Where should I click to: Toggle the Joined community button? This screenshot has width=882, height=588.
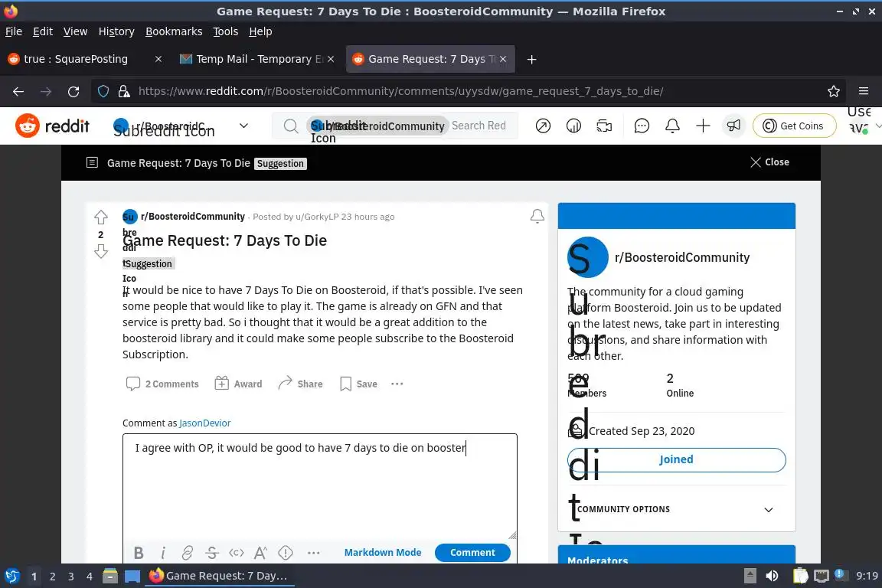(x=676, y=459)
